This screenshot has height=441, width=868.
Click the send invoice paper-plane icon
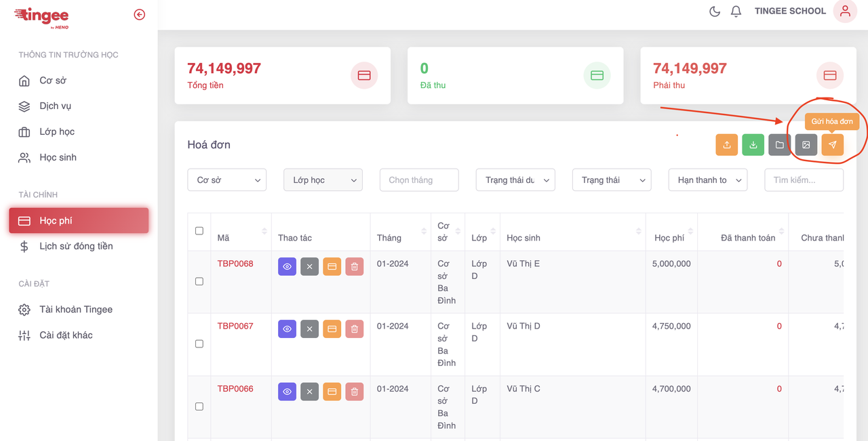pyautogui.click(x=832, y=145)
